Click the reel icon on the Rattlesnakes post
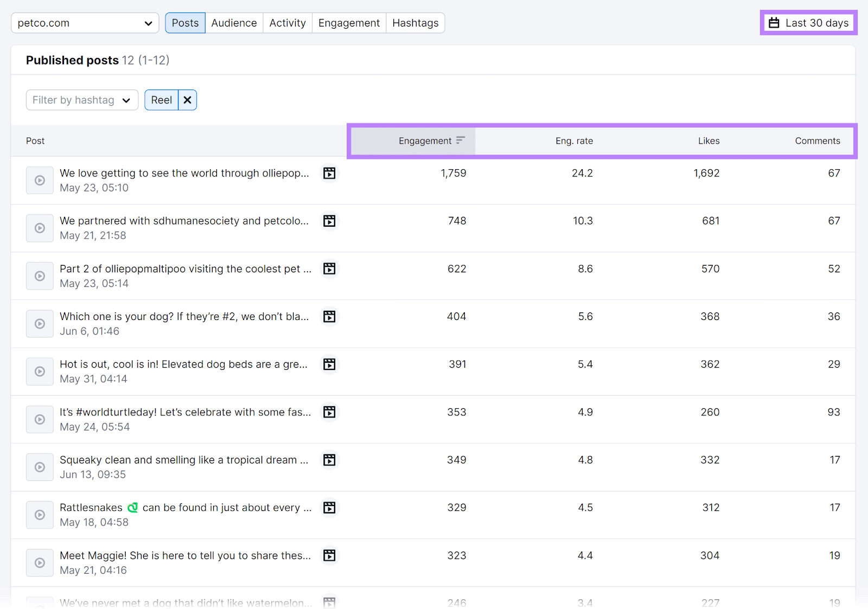Screen dimensions: 868x609 pyautogui.click(x=329, y=508)
